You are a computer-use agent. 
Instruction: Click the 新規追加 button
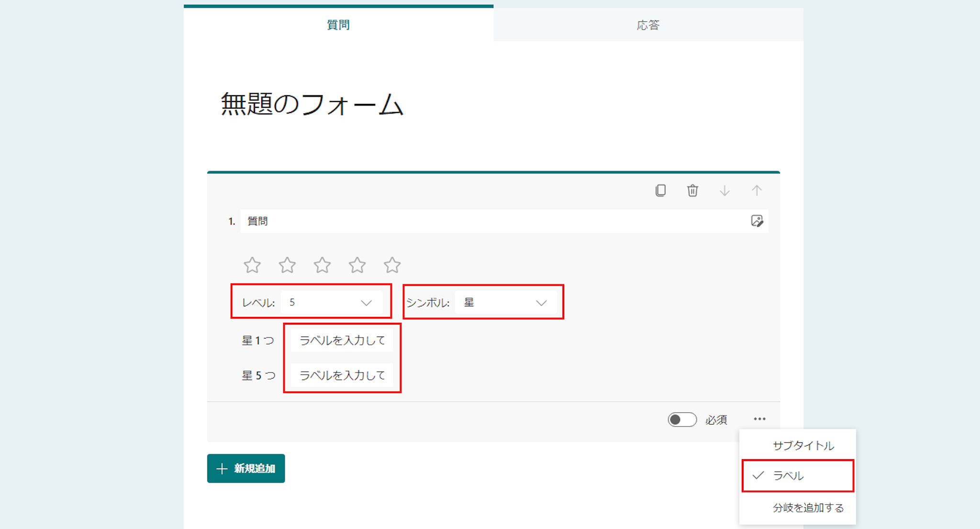click(246, 468)
